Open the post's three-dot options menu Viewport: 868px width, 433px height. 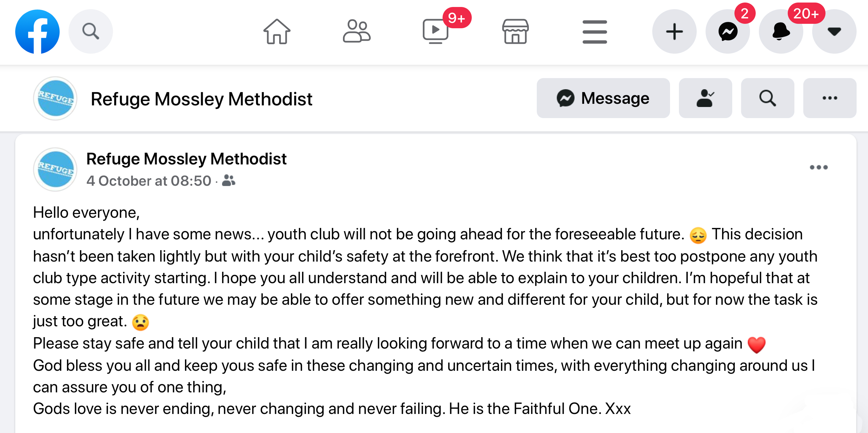[819, 167]
